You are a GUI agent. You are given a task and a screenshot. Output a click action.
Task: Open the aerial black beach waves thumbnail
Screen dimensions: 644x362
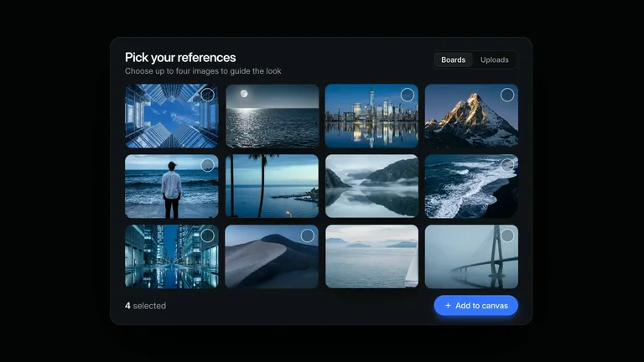471,186
